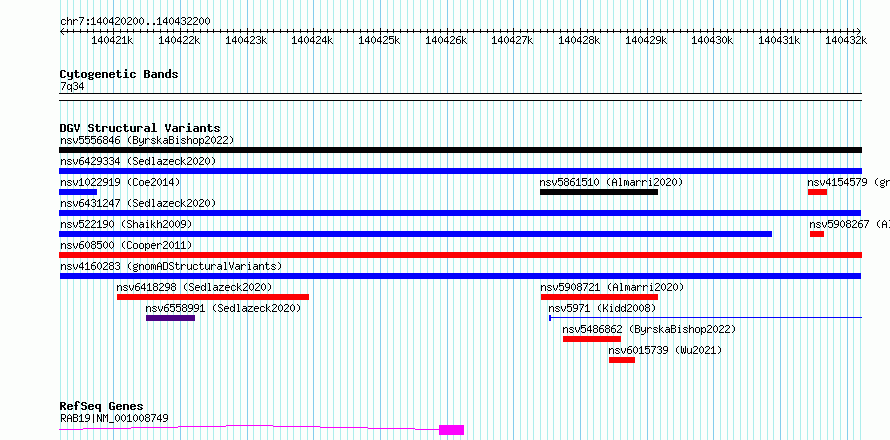
Task: Click the 140425k ruler position
Action: click(x=380, y=40)
